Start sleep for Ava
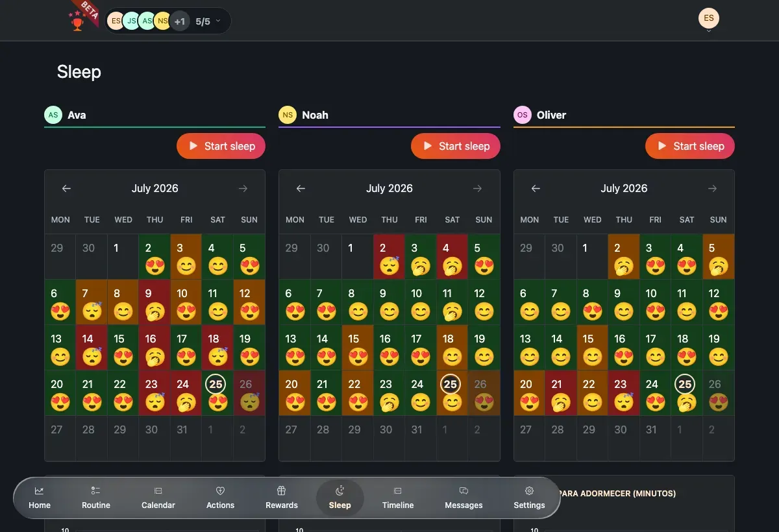Image resolution: width=779 pixels, height=532 pixels. (221, 146)
